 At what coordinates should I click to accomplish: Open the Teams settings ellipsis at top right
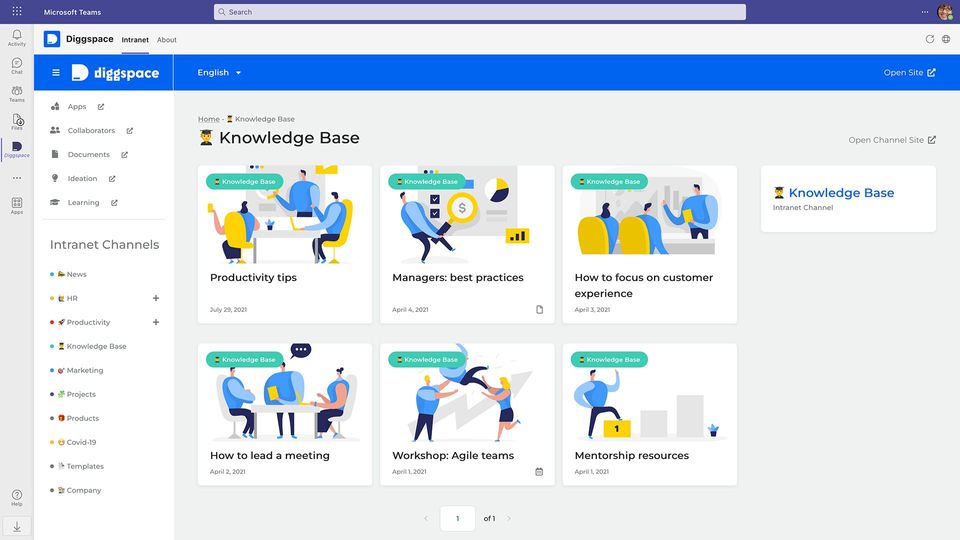[x=924, y=12]
